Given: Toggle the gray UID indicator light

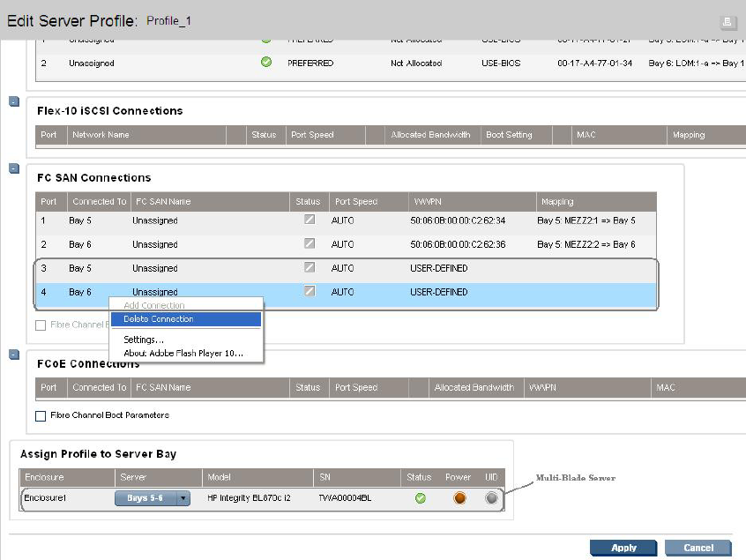Looking at the screenshot, I should (491, 498).
